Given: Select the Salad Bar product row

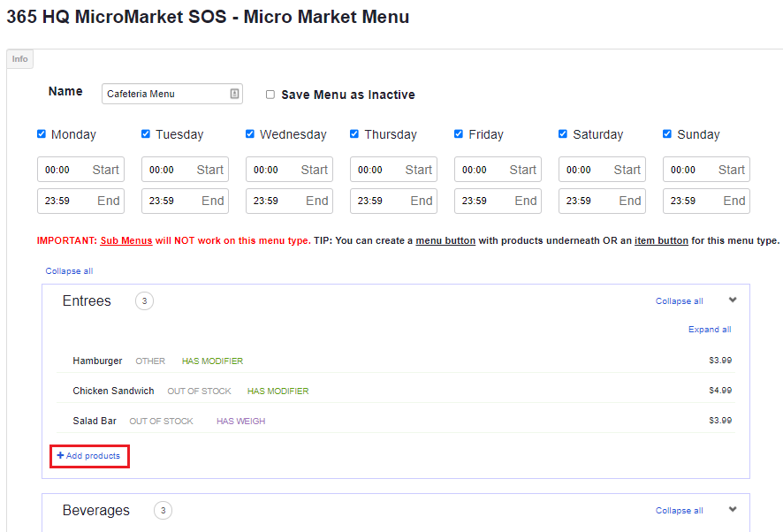Looking at the screenshot, I should 396,421.
